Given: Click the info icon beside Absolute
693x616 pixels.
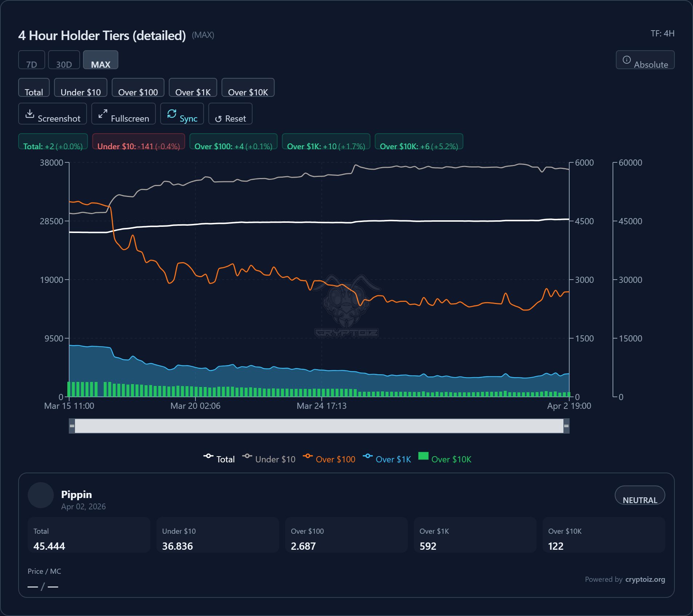Looking at the screenshot, I should [626, 60].
